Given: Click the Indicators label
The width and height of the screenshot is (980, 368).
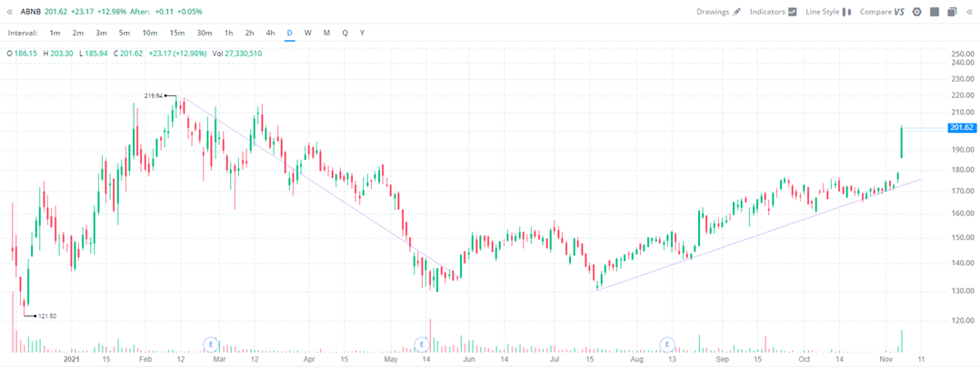Looking at the screenshot, I should pyautogui.click(x=767, y=11).
